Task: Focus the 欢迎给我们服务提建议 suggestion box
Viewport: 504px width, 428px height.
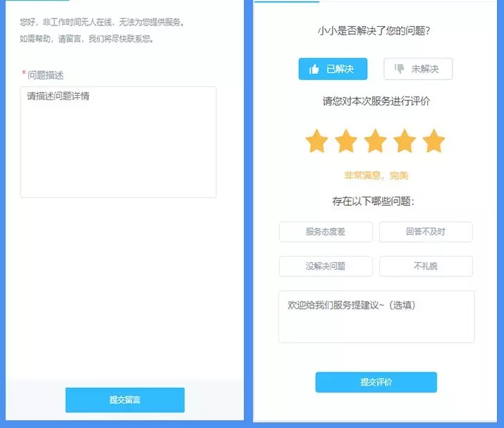Action: pos(376,317)
